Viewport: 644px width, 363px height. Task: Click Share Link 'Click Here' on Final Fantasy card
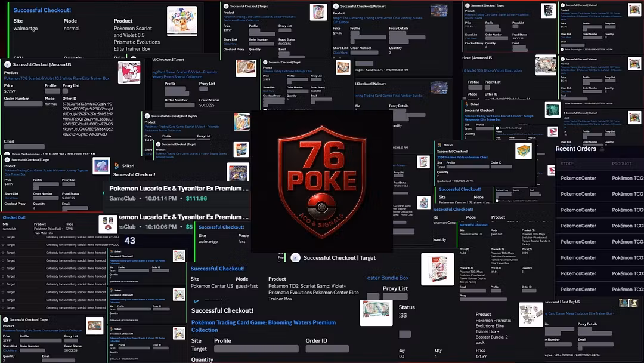coord(340,53)
